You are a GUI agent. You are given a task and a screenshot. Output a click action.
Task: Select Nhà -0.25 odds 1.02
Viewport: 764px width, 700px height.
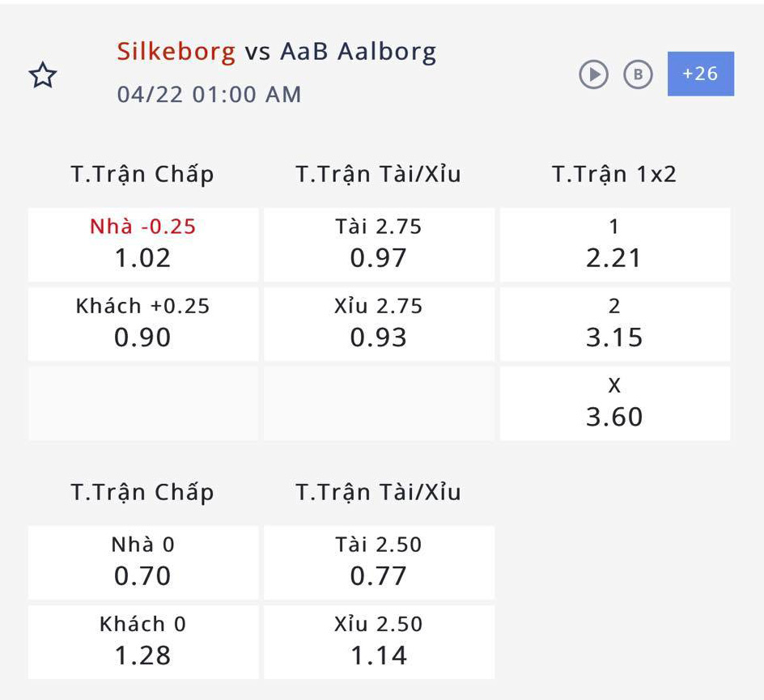point(143,244)
